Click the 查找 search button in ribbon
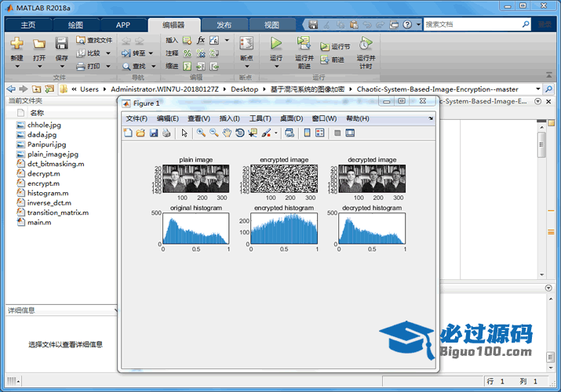The height and width of the screenshot is (392, 561). [x=134, y=67]
